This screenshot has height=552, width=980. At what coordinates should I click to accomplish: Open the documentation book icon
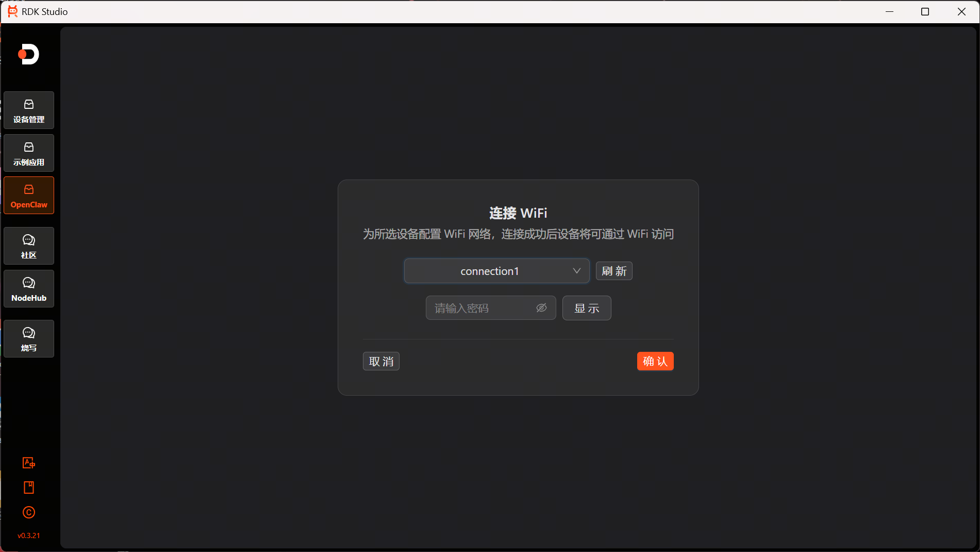point(29,488)
